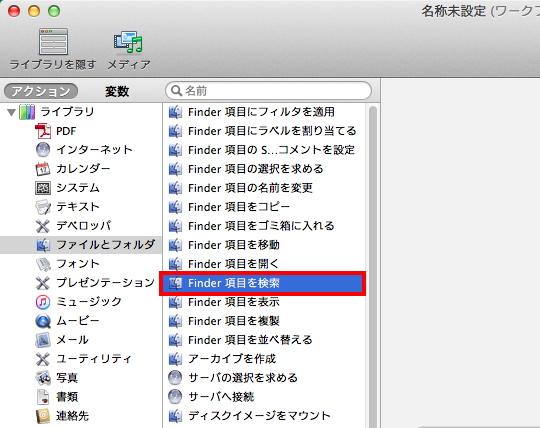Click the 名前 search field

click(x=268, y=91)
